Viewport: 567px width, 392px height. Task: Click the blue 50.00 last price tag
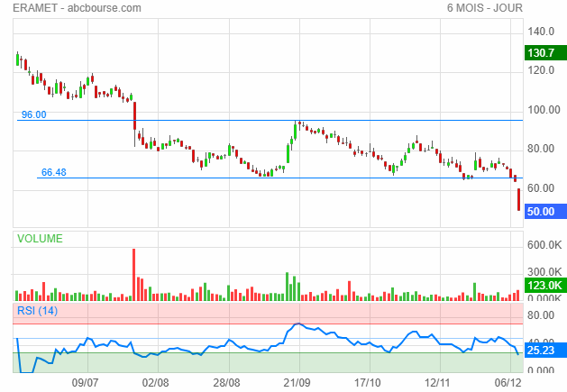[x=545, y=212]
